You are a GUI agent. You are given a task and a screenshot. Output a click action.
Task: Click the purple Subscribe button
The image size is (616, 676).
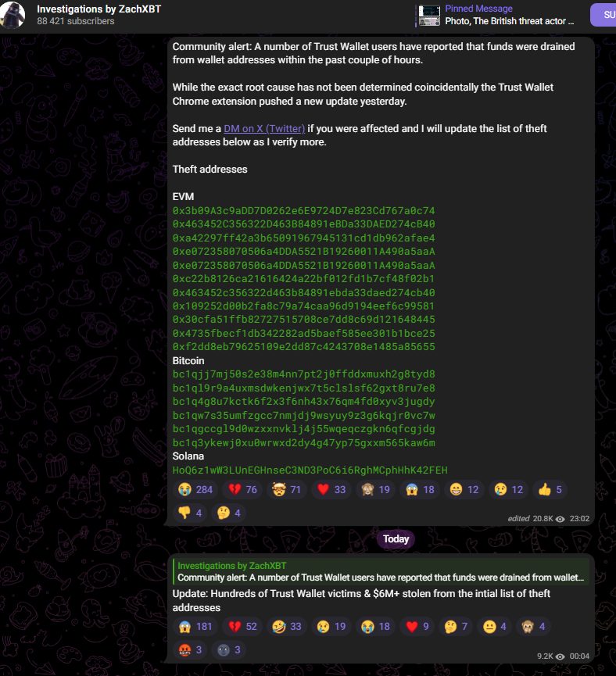coord(603,15)
